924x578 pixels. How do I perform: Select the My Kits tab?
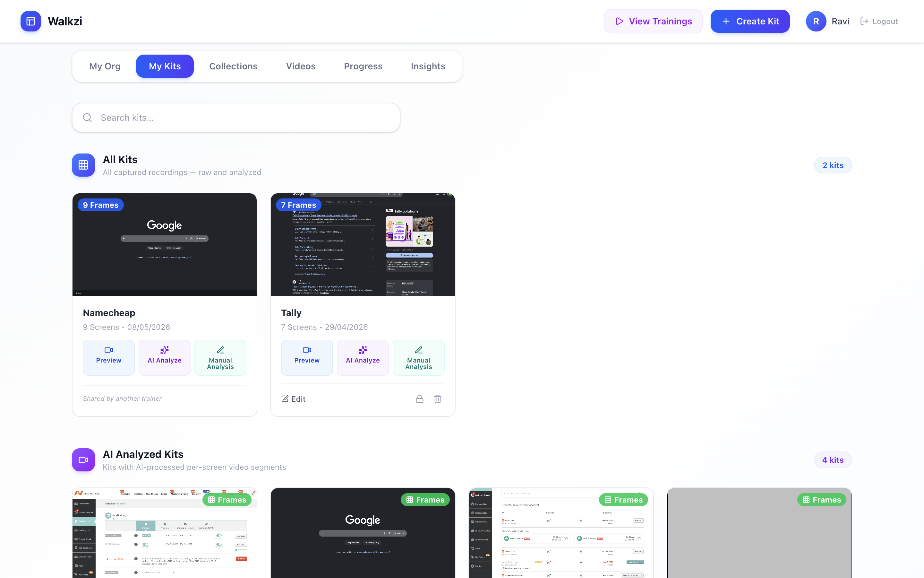(x=165, y=66)
